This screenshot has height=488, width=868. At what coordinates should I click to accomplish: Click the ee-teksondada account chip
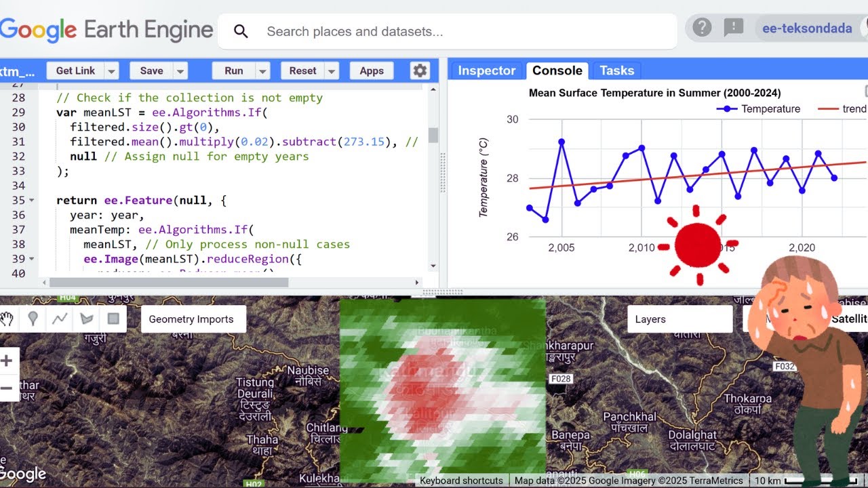click(x=807, y=28)
